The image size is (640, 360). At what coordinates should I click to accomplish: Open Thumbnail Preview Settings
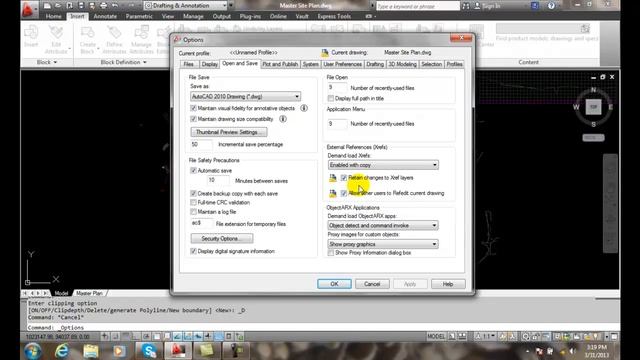point(229,132)
